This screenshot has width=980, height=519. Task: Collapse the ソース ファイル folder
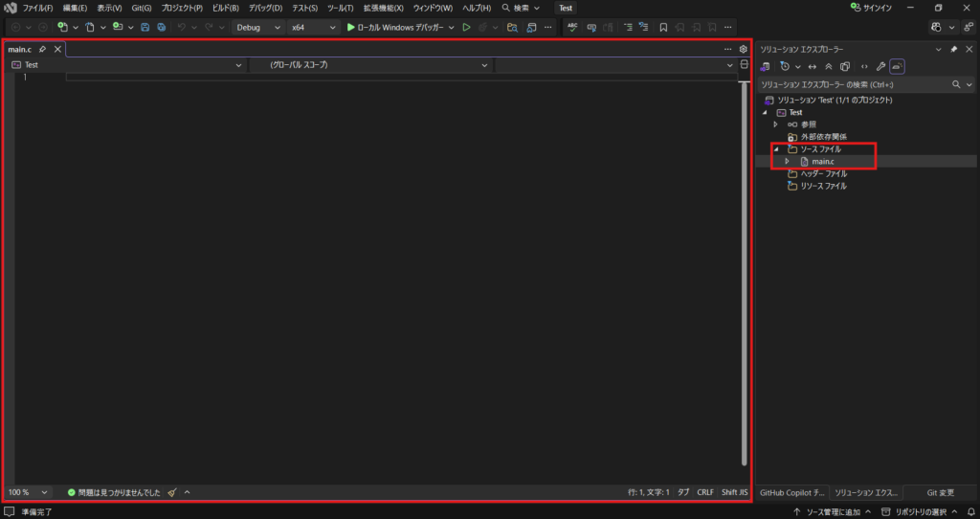coord(776,149)
